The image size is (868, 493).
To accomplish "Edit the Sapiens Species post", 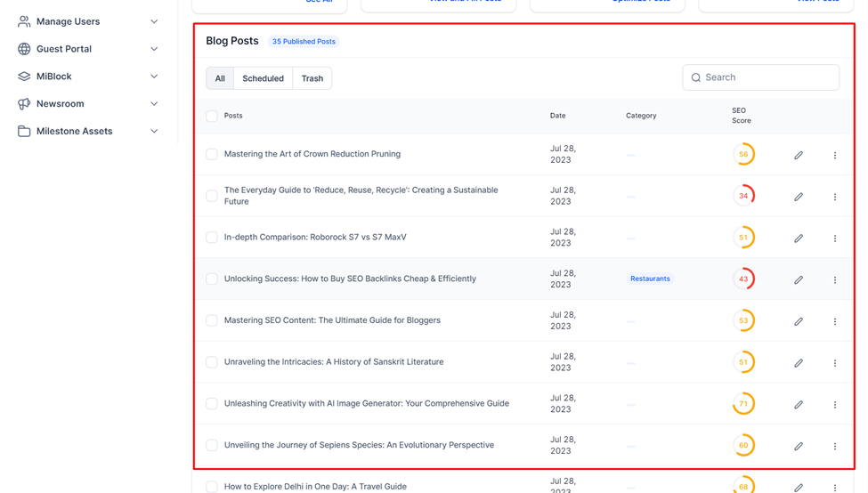I will (x=799, y=446).
